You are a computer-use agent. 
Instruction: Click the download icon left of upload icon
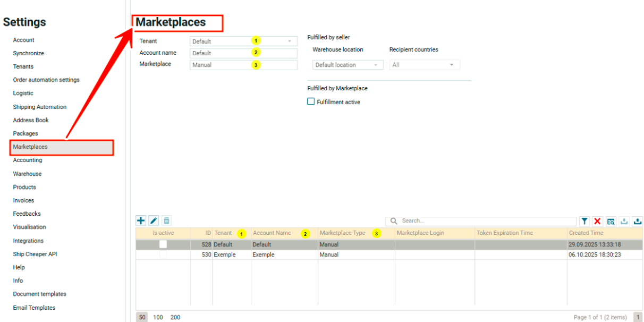coord(624,221)
